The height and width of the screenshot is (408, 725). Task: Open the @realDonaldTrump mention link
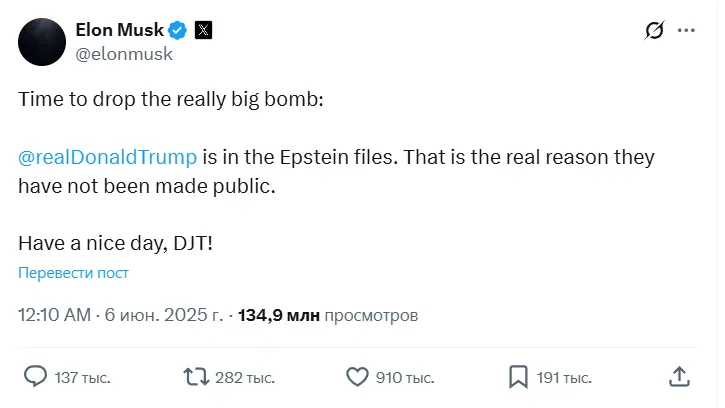[107, 158]
